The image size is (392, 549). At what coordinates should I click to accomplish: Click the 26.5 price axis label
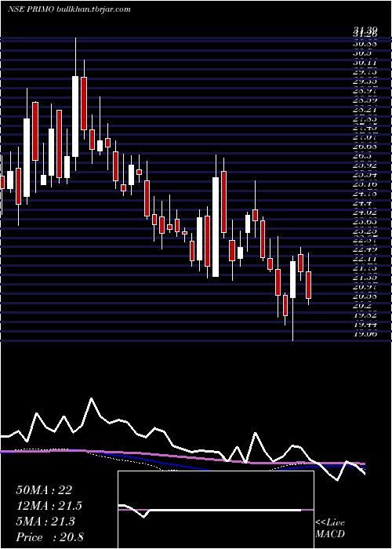362,155
